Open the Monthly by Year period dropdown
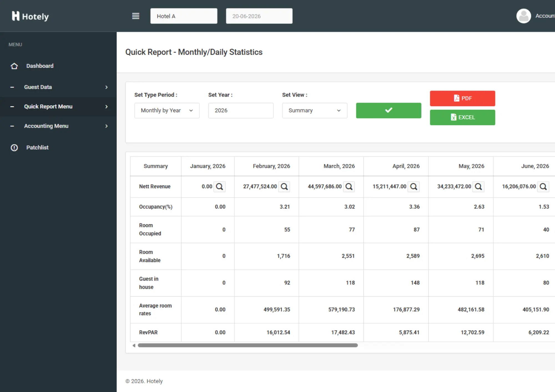 point(167,111)
